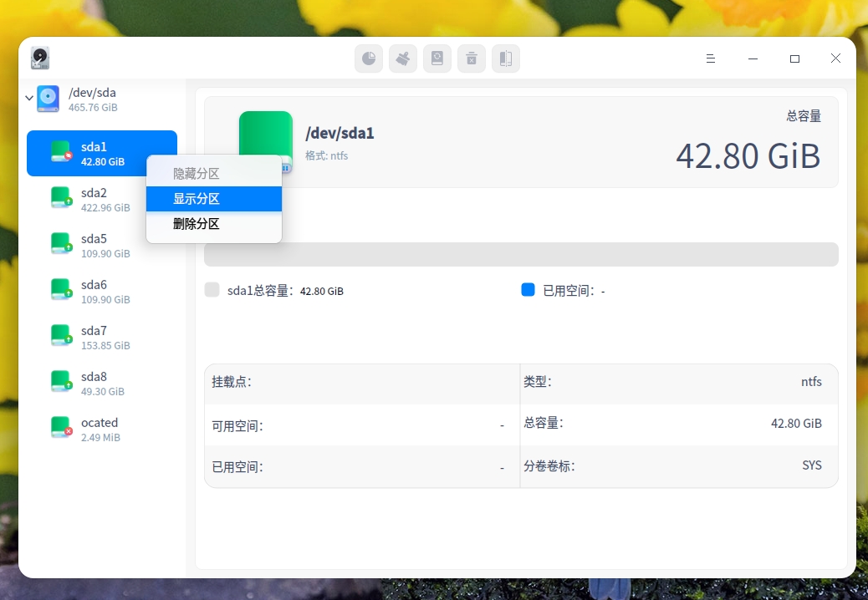The image size is (868, 600).
Task: Click the 挂载点 table cell
Action: coord(362,382)
